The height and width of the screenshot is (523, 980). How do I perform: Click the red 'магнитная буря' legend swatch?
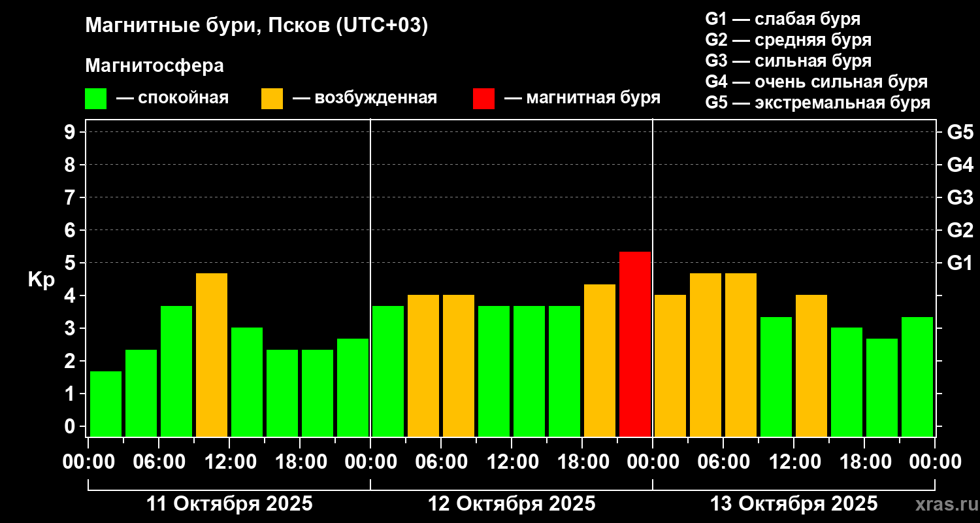coord(484,99)
